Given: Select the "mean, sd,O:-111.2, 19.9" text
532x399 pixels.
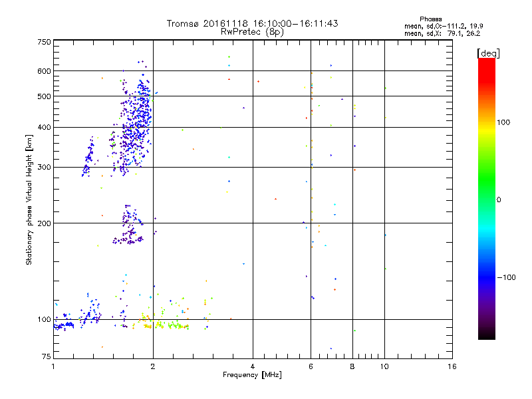Looking at the screenshot, I should pyautogui.click(x=444, y=26).
